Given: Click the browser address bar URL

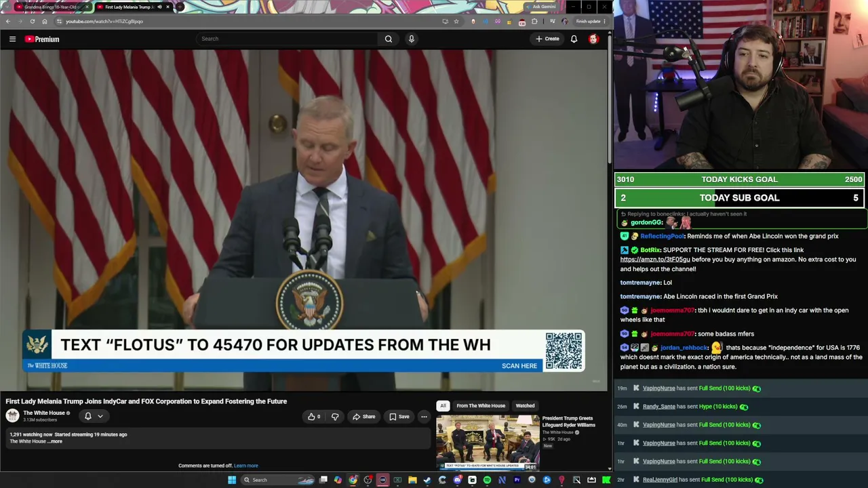Looking at the screenshot, I should click(x=104, y=21).
